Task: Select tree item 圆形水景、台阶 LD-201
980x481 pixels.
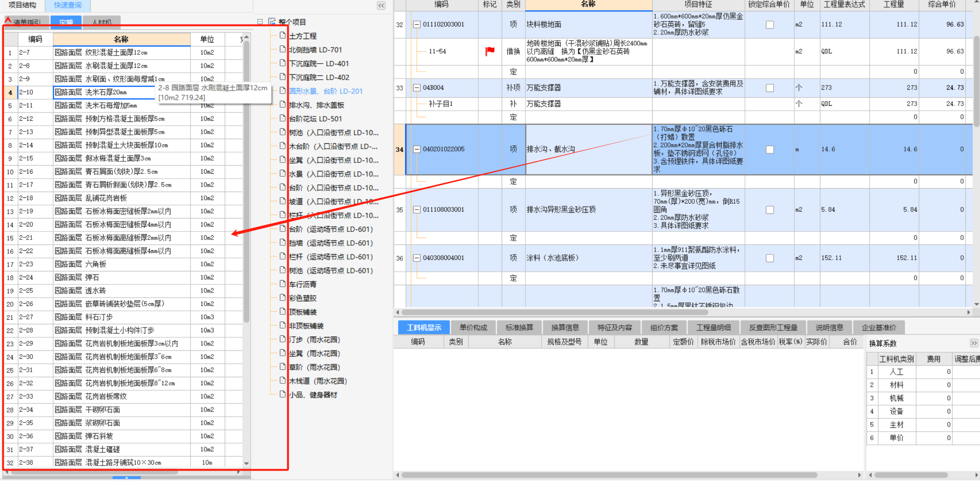Action: (326, 91)
